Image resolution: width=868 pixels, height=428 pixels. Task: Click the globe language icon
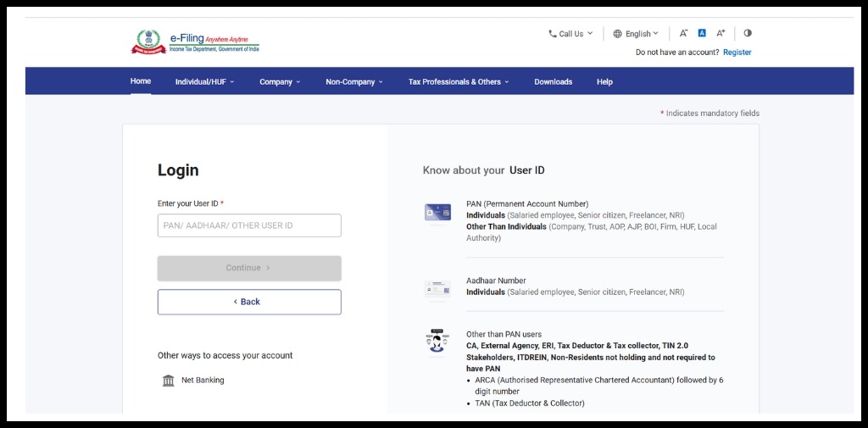[x=618, y=34]
